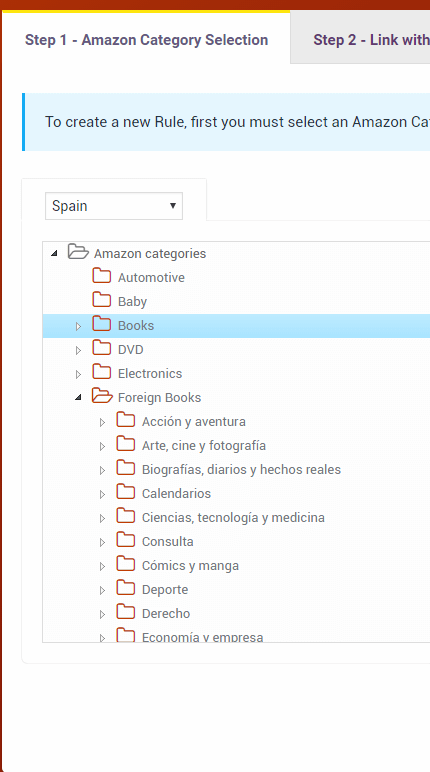Select the Arte, cine y fotografía category
The width and height of the screenshot is (430, 772).
pos(204,446)
